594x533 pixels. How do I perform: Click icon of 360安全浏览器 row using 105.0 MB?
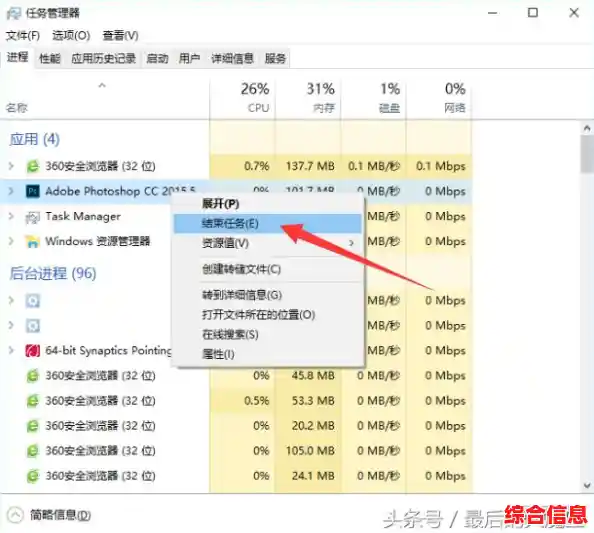[33, 451]
